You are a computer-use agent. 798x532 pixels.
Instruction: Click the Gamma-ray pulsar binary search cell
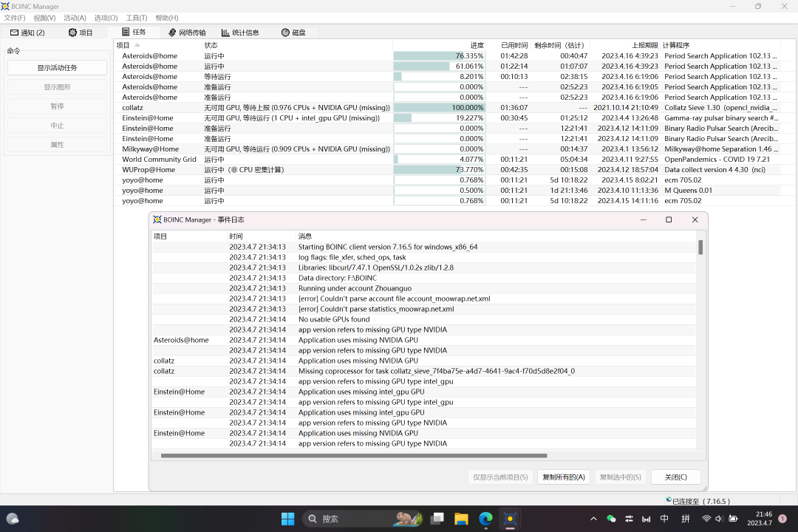click(721, 118)
